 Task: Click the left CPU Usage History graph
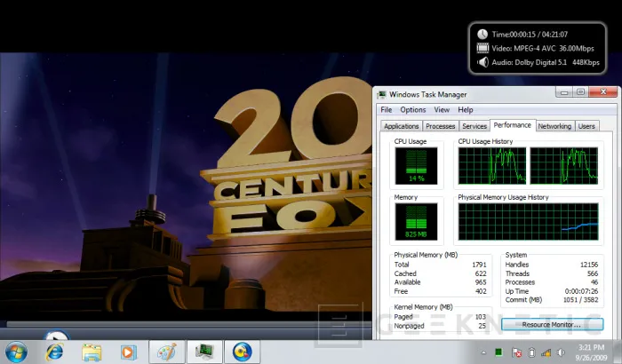492,166
